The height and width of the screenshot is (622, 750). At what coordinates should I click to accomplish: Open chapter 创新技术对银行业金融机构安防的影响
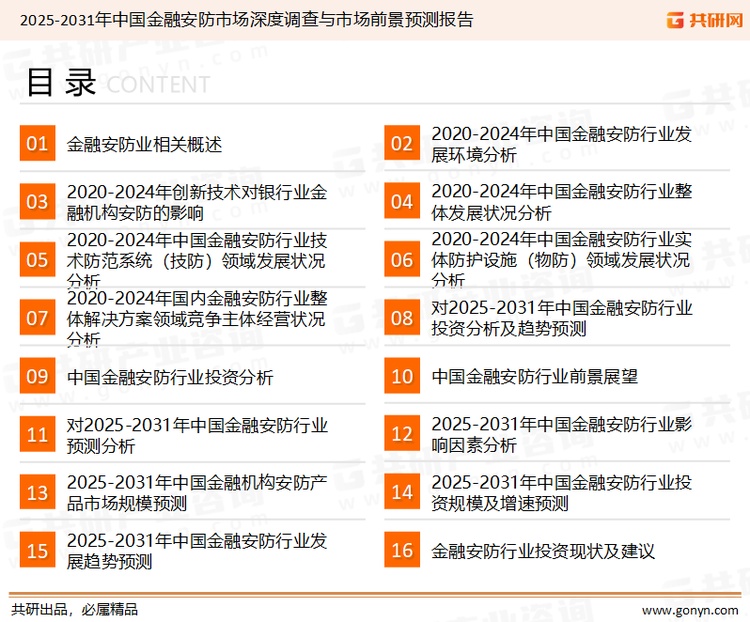[197, 202]
